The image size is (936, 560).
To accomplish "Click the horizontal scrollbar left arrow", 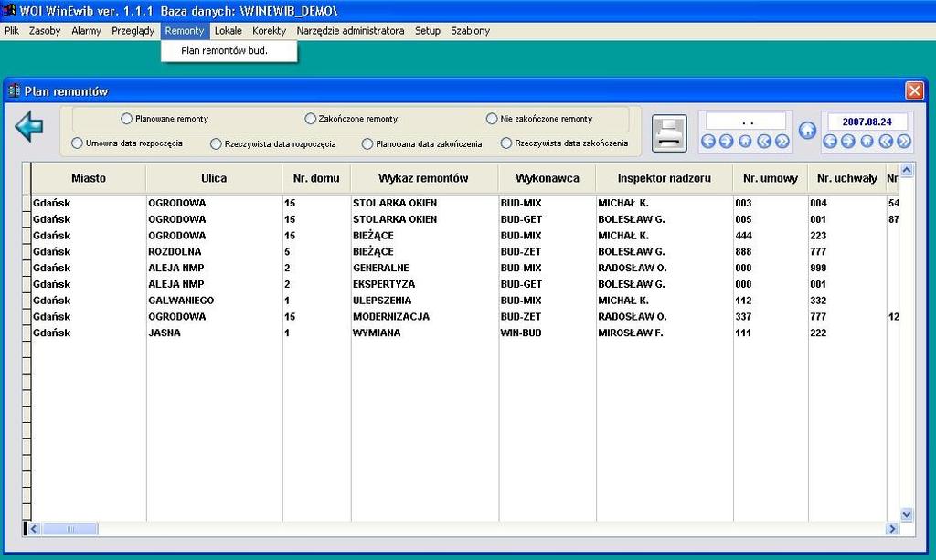I will [34, 528].
